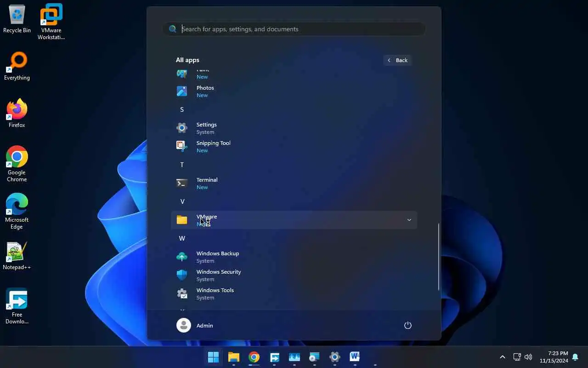Open Free Download Manager desktop shortcut
The image size is (588, 368).
(17, 306)
